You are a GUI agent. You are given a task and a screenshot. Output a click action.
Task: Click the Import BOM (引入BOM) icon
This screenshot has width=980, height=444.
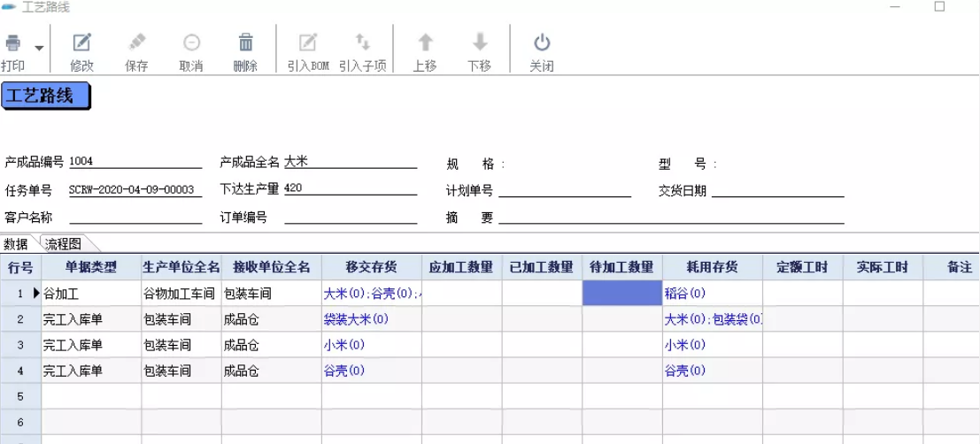[x=308, y=43]
